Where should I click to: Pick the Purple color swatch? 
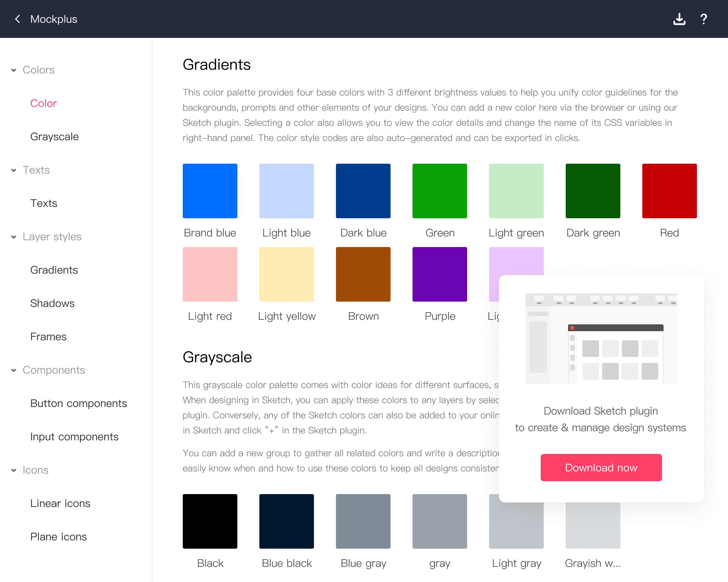[439, 274]
